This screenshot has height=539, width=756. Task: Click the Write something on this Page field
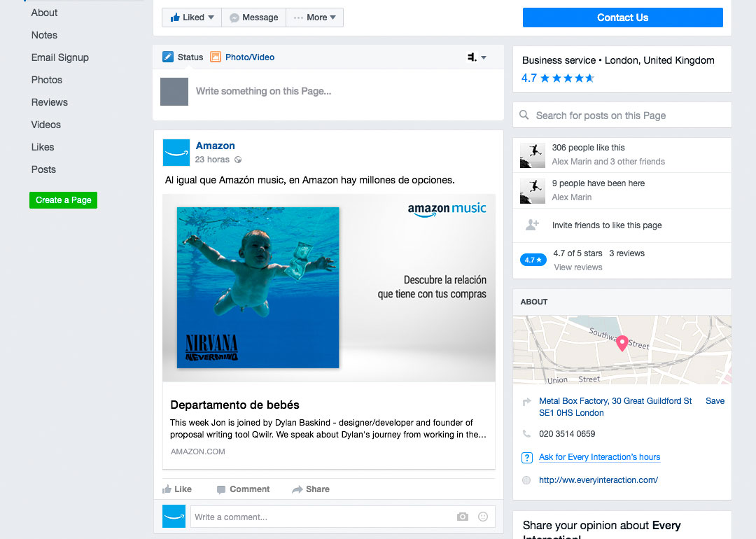263,91
